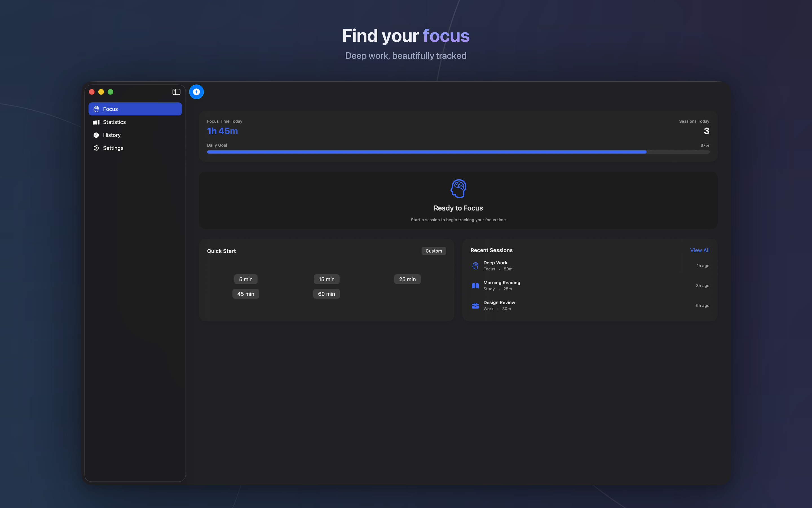Image resolution: width=812 pixels, height=508 pixels.
Task: Start a 60 min quick session
Action: pos(326,294)
